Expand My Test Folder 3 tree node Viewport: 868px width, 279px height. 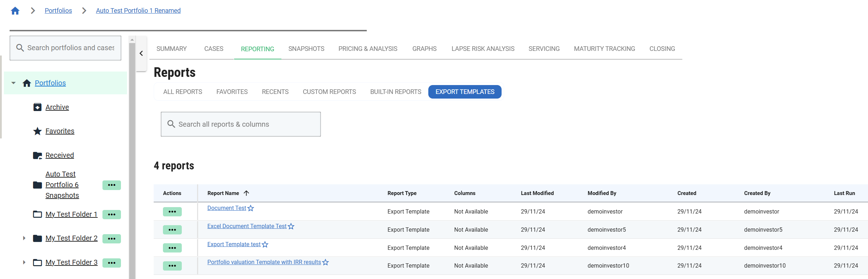[x=24, y=262]
